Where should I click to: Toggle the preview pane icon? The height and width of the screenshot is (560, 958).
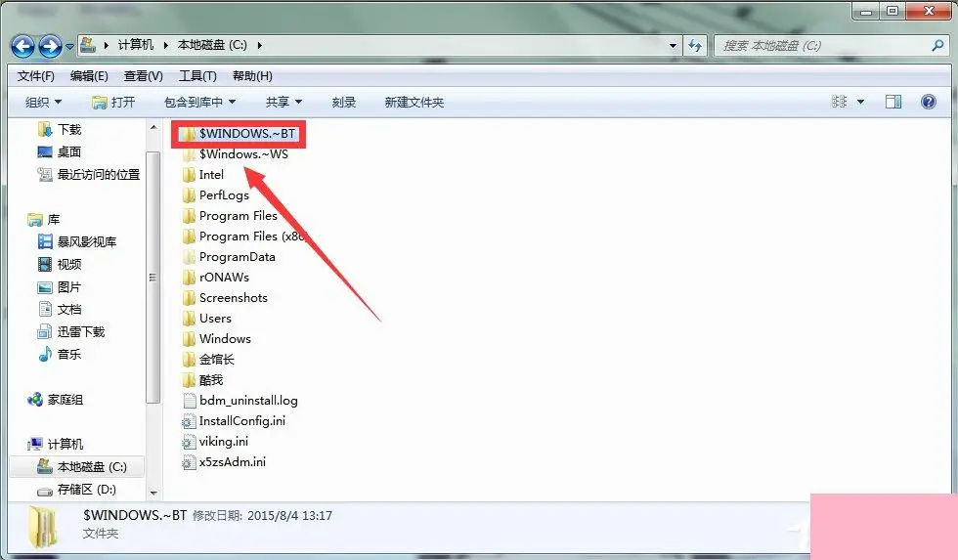(x=893, y=102)
